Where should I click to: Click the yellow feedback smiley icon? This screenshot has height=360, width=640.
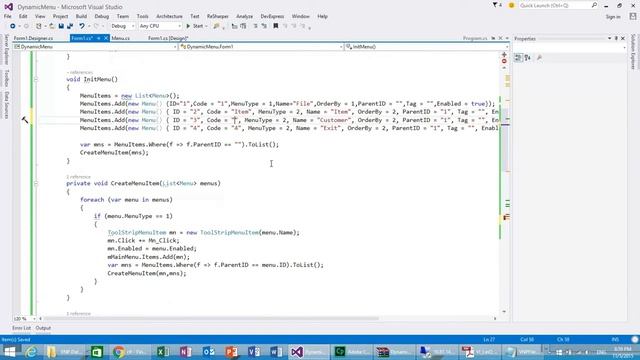tap(511, 5)
